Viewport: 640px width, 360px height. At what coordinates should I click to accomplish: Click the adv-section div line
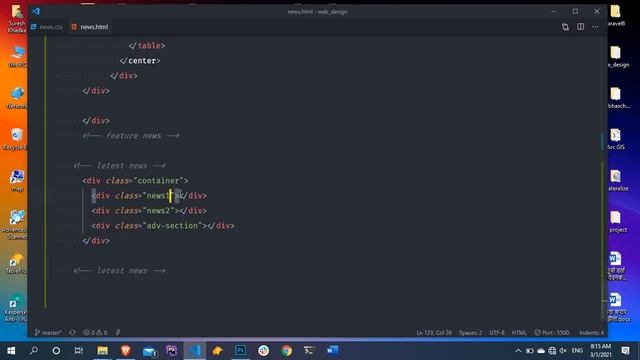click(163, 226)
